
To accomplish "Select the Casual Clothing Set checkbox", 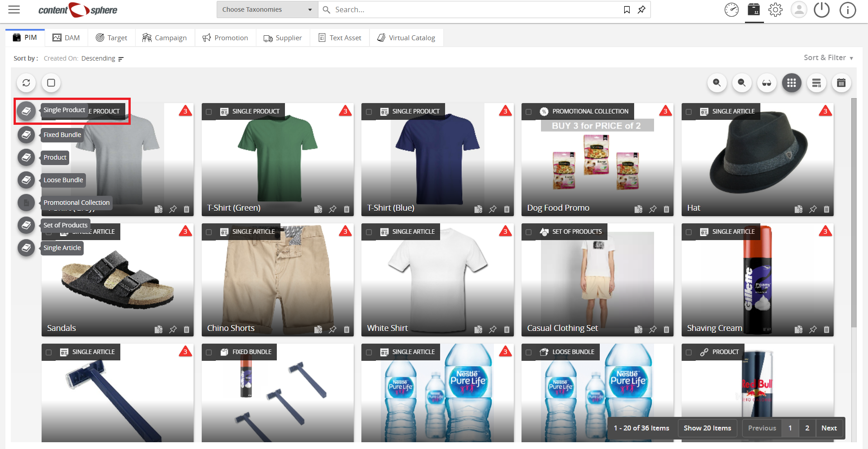I will [529, 232].
